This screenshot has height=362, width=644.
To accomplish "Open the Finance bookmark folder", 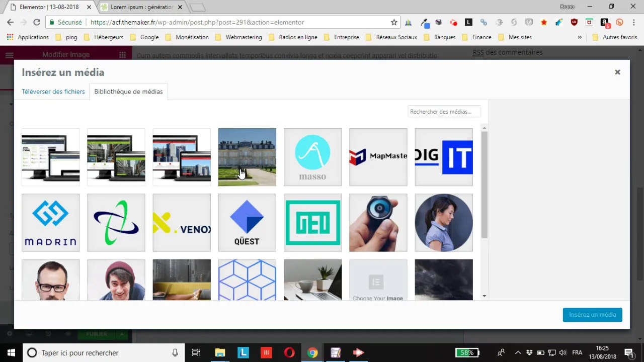I will (x=476, y=37).
